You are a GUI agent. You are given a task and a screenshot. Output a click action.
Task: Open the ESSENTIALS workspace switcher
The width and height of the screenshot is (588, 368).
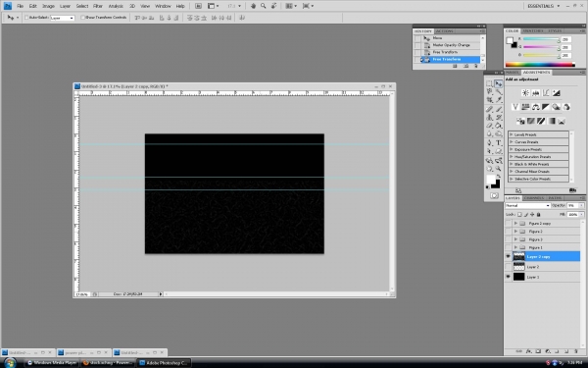543,6
